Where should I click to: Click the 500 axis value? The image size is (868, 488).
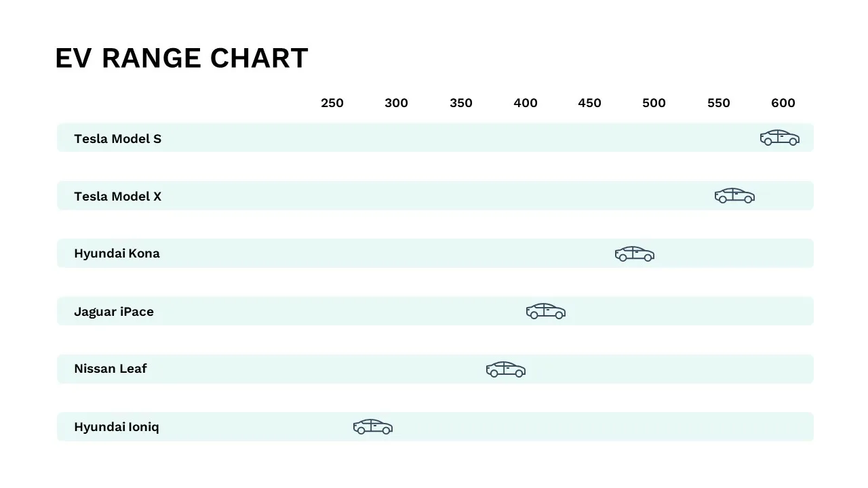pyautogui.click(x=654, y=103)
